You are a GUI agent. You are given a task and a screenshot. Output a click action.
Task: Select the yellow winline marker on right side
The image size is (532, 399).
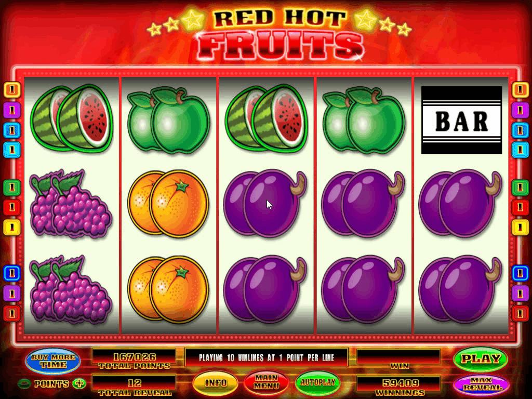click(x=520, y=227)
